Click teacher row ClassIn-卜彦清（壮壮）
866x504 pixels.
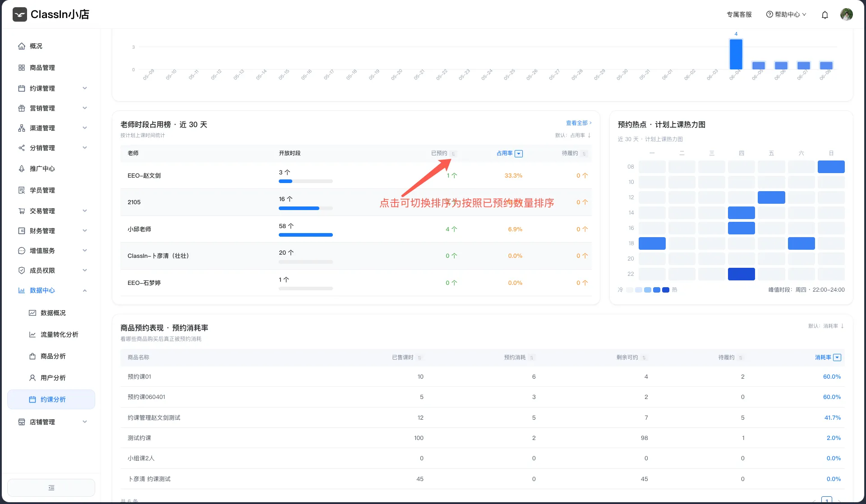356,256
